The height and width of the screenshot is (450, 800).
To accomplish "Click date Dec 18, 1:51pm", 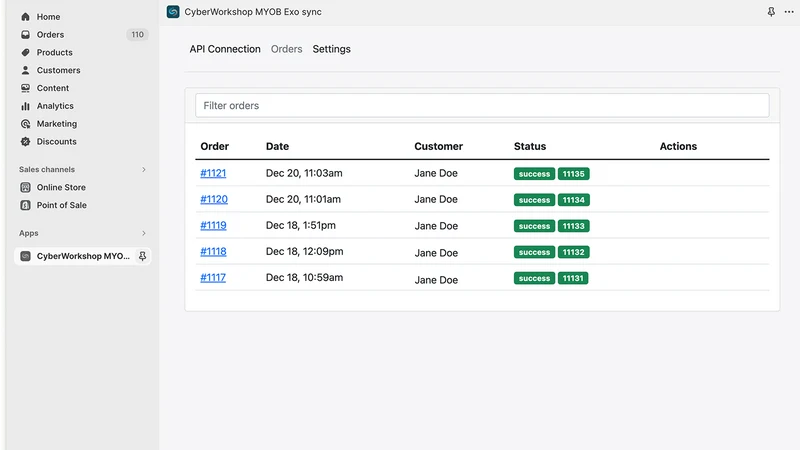I will pos(301,225).
